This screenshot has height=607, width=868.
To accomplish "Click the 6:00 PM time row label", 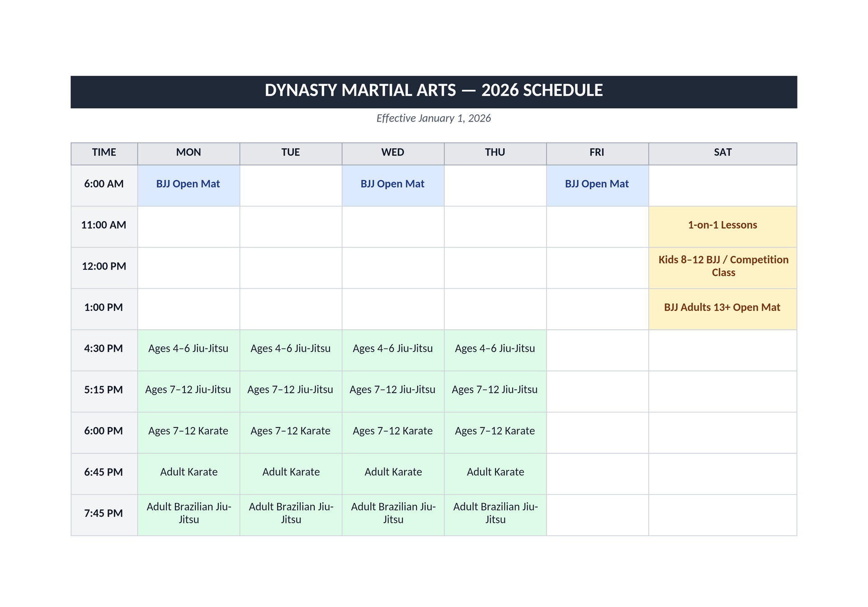I will [104, 433].
